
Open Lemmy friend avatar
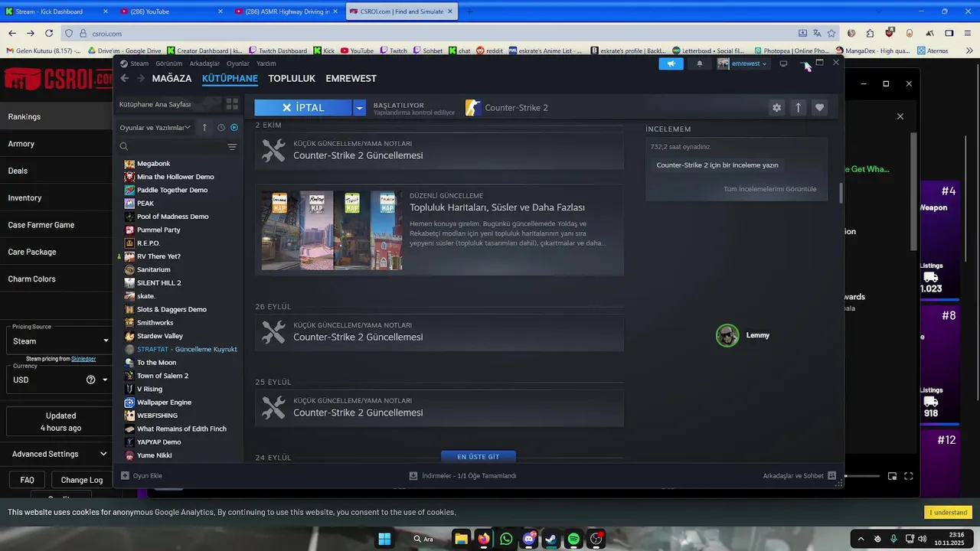727,335
